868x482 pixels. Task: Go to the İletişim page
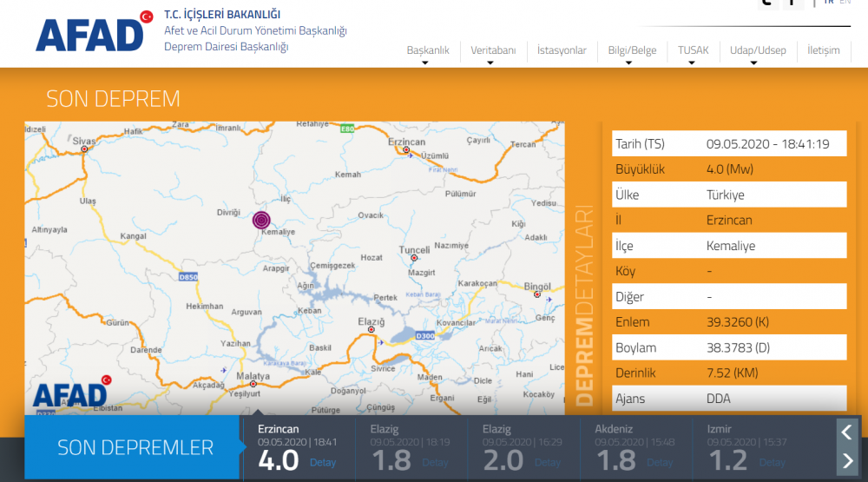823,50
